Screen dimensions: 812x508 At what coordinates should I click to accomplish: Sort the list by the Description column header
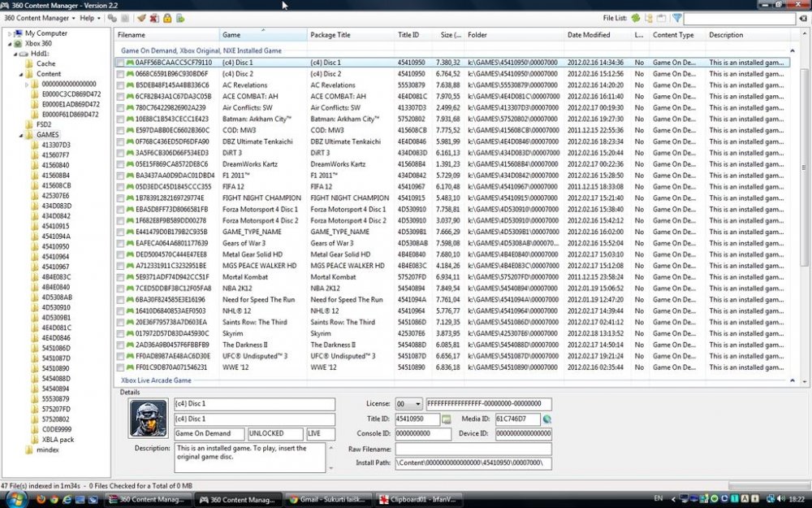coord(748,35)
